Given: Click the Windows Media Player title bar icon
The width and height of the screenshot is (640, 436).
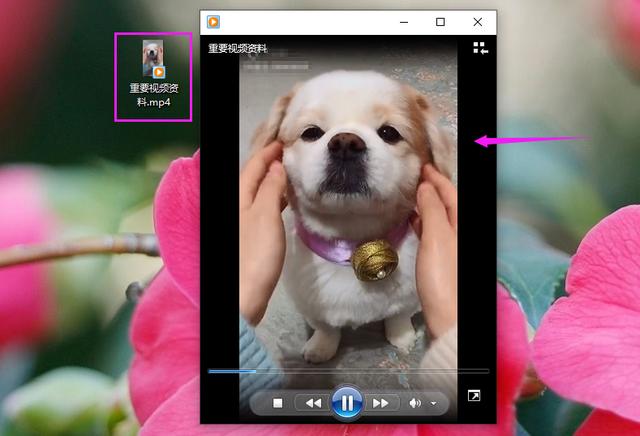Looking at the screenshot, I should click(x=213, y=22).
